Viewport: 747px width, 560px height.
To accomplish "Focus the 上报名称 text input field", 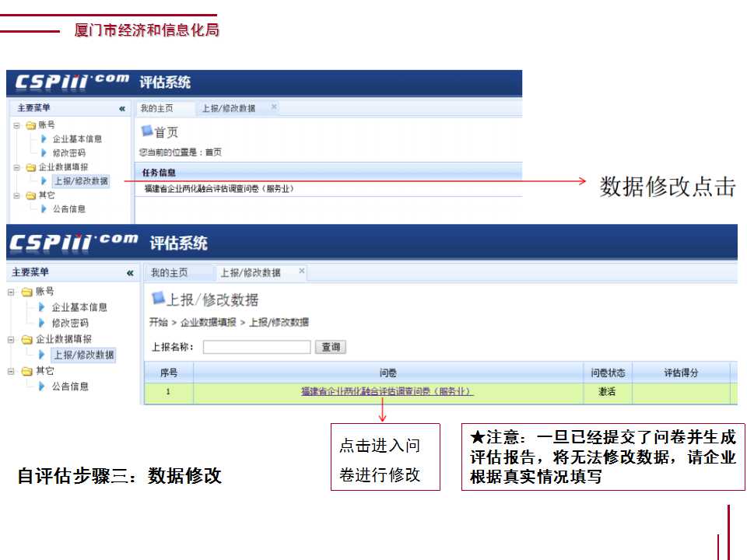I will (257, 347).
